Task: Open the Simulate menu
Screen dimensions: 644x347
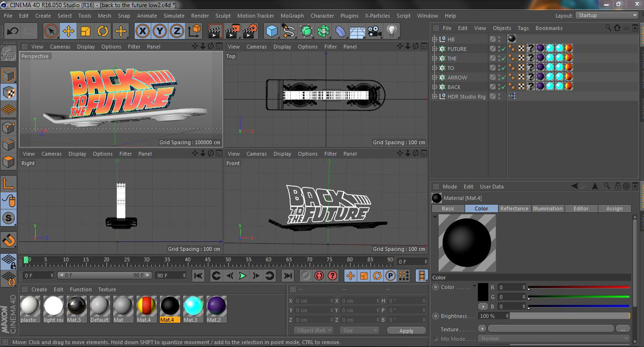Action: point(174,16)
